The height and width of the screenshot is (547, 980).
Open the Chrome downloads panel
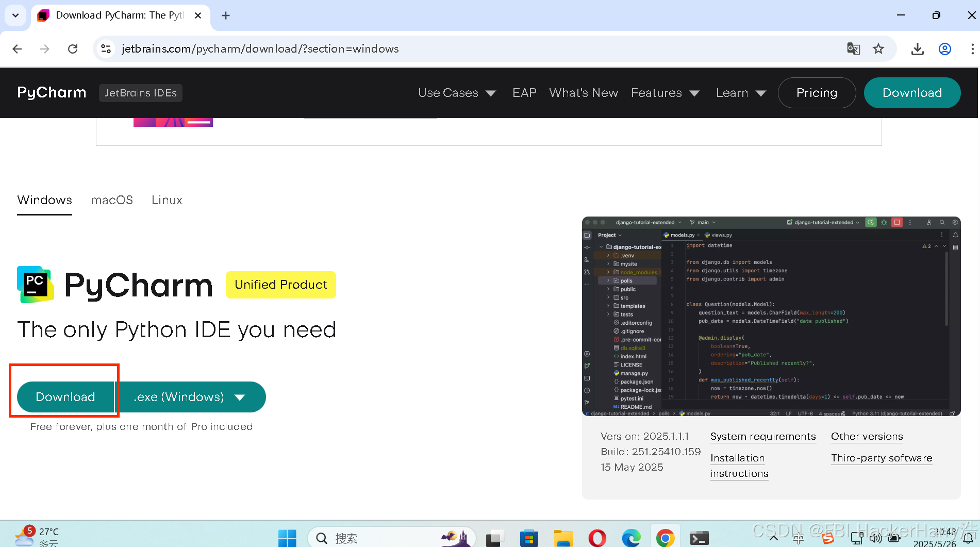tap(918, 49)
